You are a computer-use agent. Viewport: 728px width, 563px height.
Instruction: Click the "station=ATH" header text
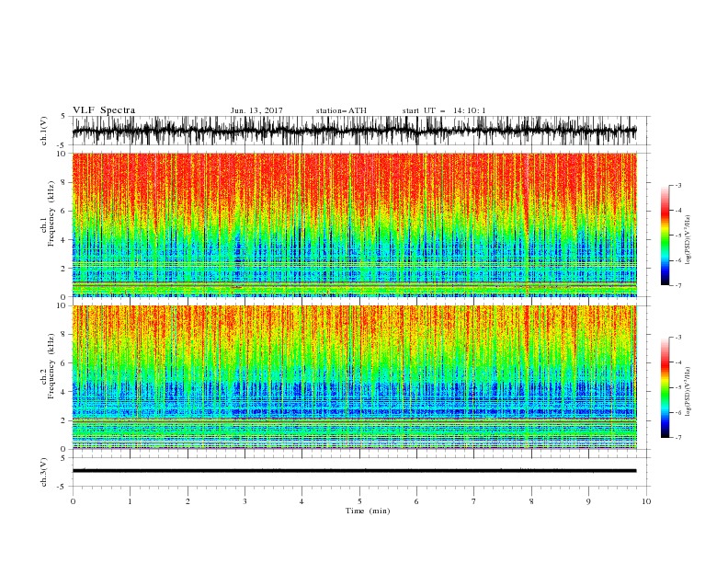coord(341,110)
